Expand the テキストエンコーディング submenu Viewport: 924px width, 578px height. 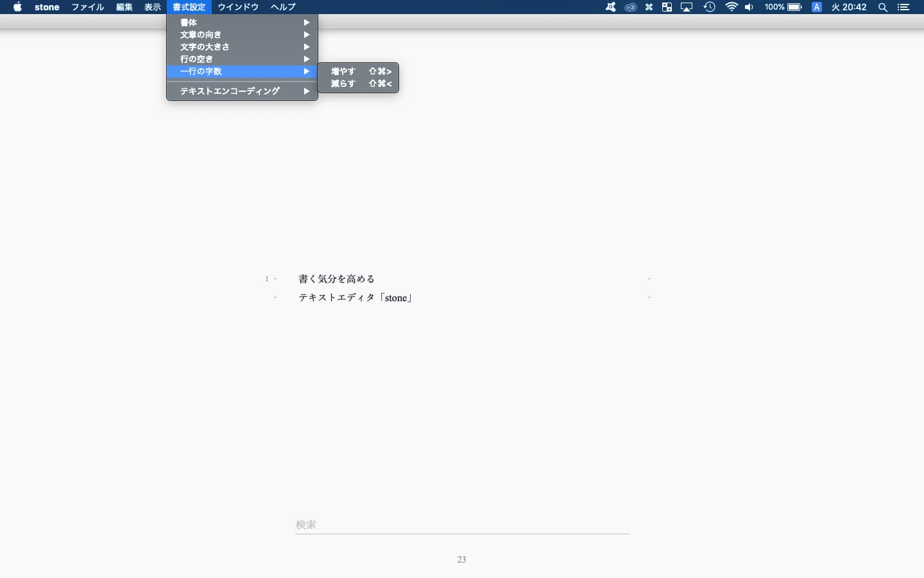[x=242, y=91]
